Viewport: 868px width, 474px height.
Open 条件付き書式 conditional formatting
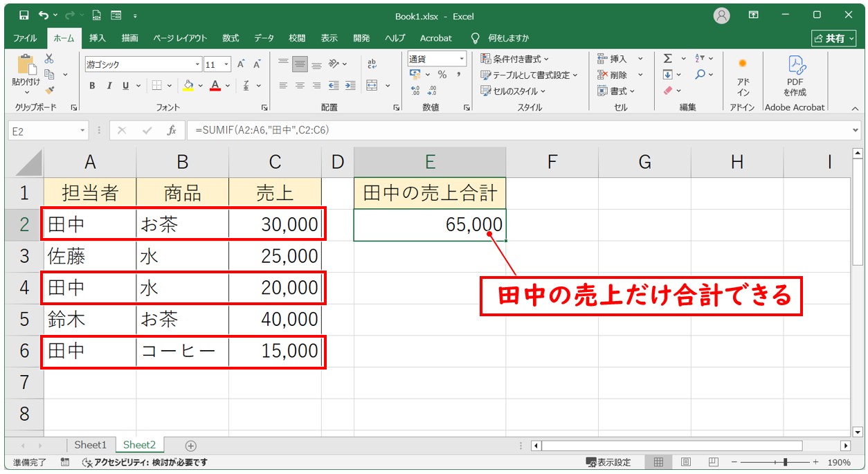coord(515,59)
